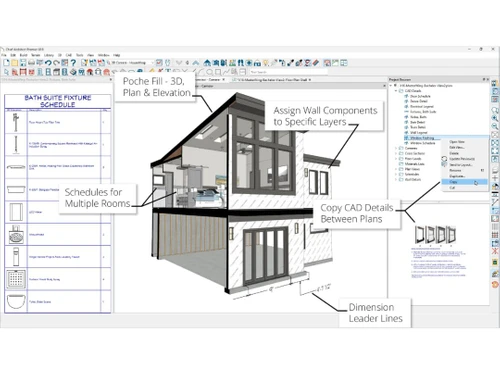Viewport: 500px width, 375px height.
Task: Open the Library menu
Action: click(49, 55)
